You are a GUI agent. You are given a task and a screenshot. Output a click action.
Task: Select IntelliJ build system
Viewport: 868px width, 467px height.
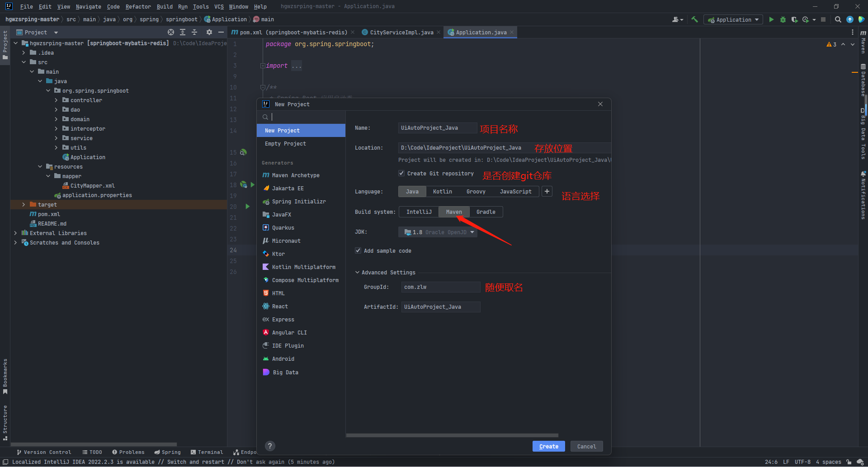tap(419, 212)
